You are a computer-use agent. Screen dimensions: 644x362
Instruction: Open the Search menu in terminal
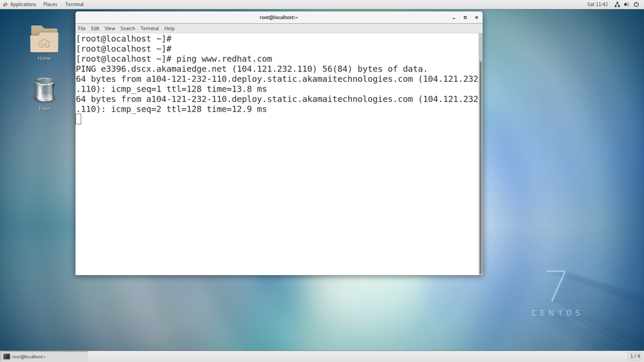128,28
